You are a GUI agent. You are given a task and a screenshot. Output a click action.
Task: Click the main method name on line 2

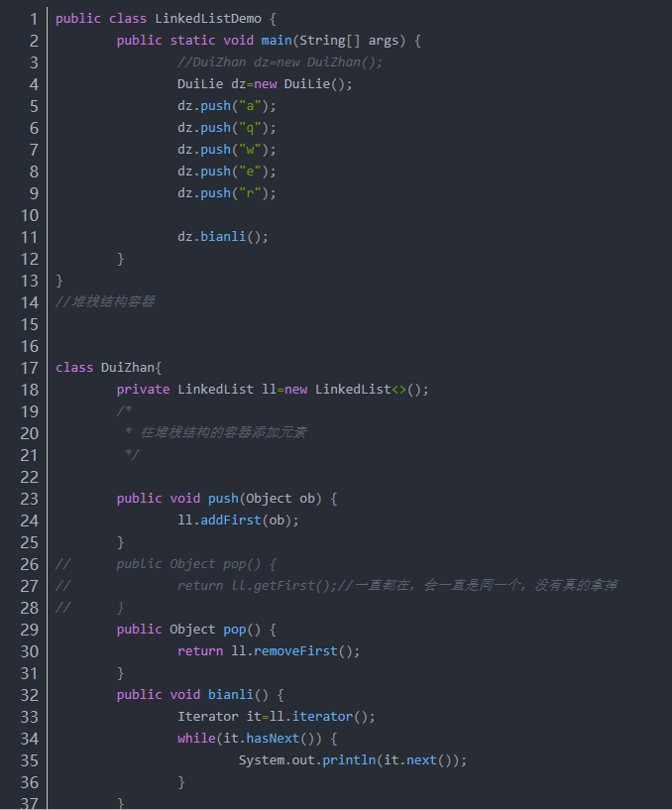tap(277, 41)
